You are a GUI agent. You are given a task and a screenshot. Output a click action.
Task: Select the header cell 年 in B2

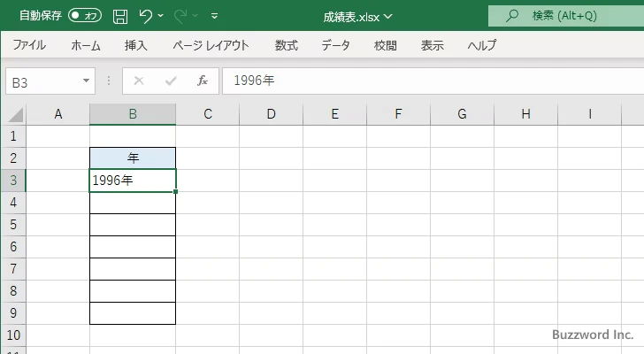[x=133, y=158]
